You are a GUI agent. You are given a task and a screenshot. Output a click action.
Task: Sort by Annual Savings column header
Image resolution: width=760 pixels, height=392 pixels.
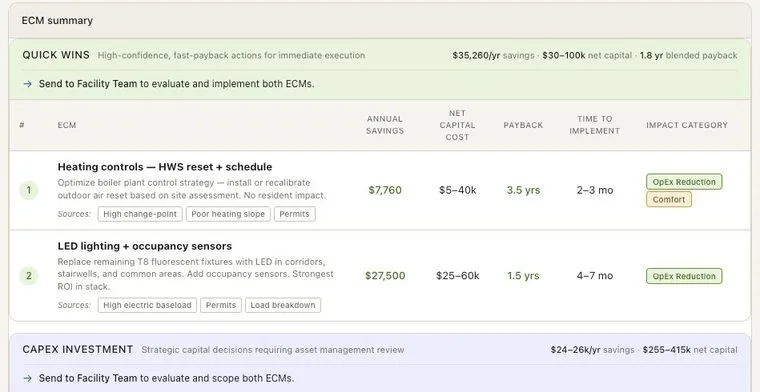click(x=385, y=125)
